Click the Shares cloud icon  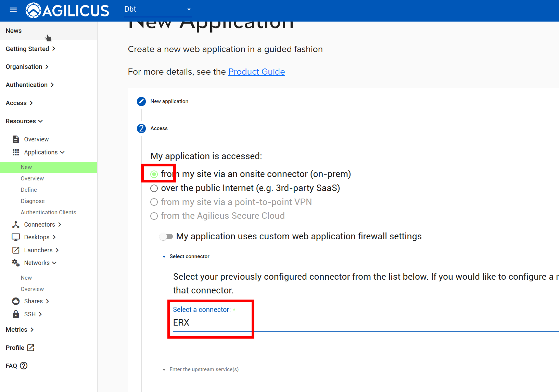click(x=16, y=301)
